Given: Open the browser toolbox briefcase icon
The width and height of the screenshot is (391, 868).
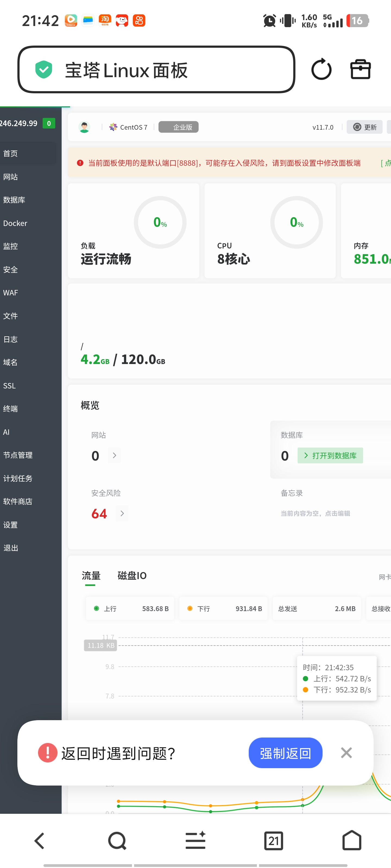Looking at the screenshot, I should tap(360, 69).
